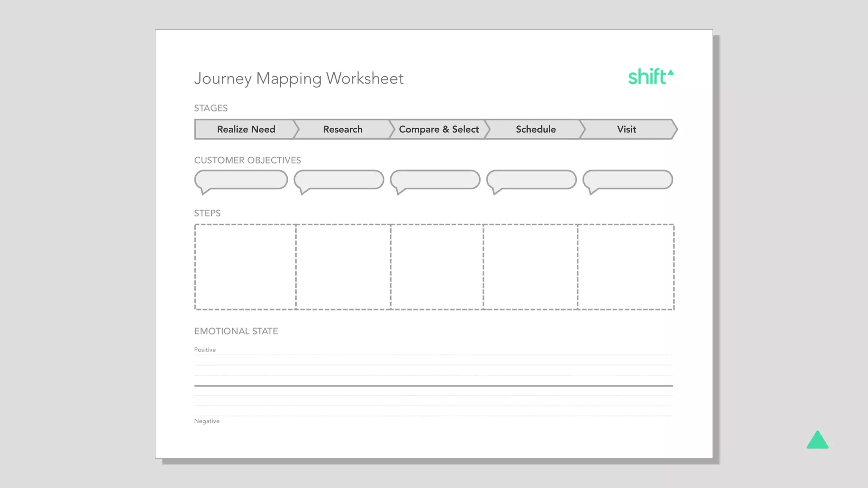
Task: Click the middle dashed steps box
Action: 437,267
